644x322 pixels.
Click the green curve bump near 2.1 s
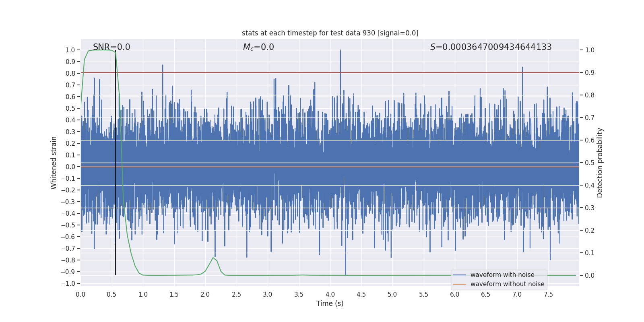[x=213, y=258]
